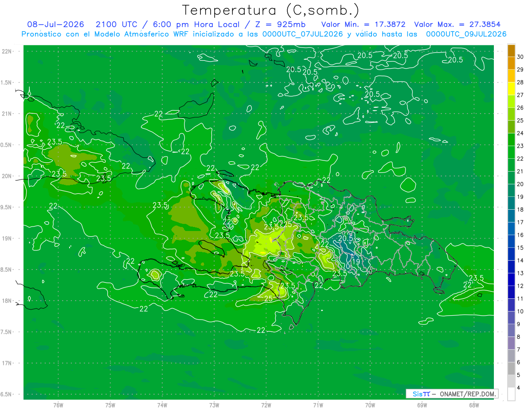This screenshot has width=532, height=411.
Task: Click the purple legend swatch between 8 and 9
Action: click(511, 330)
